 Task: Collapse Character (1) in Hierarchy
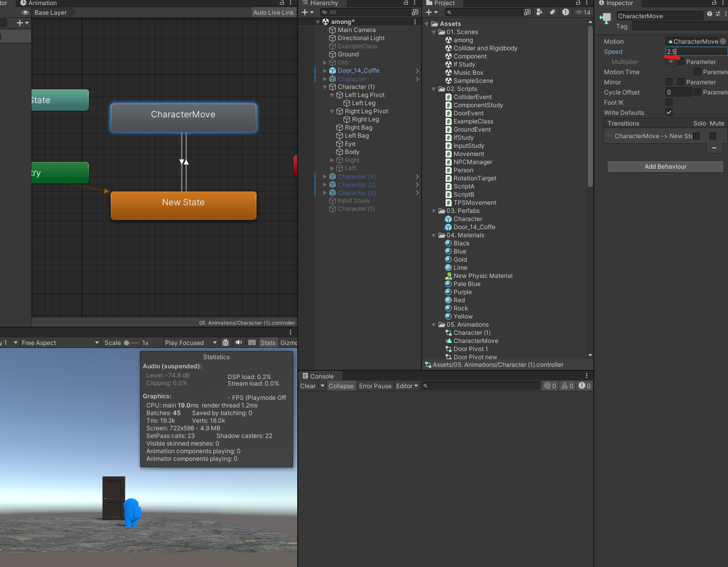pos(325,87)
